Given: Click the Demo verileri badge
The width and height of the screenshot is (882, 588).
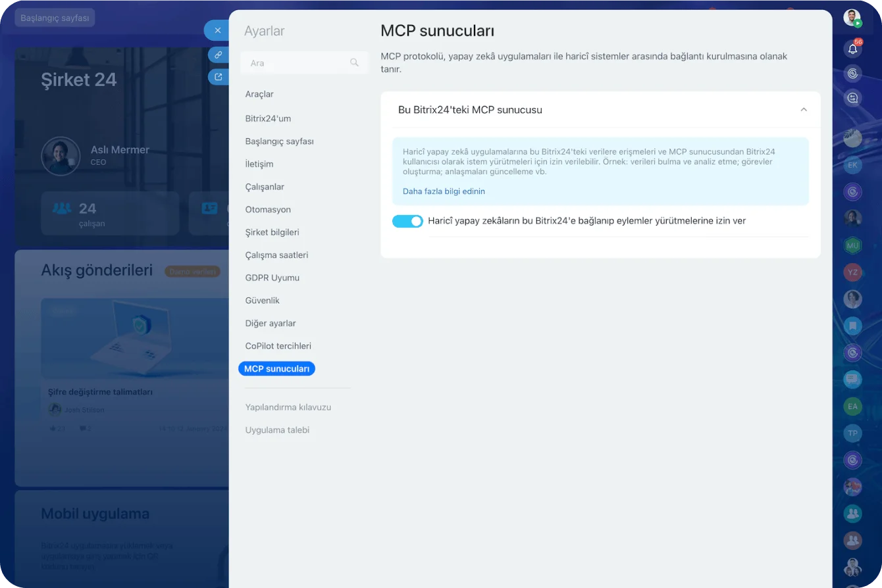Looking at the screenshot, I should click(x=192, y=272).
